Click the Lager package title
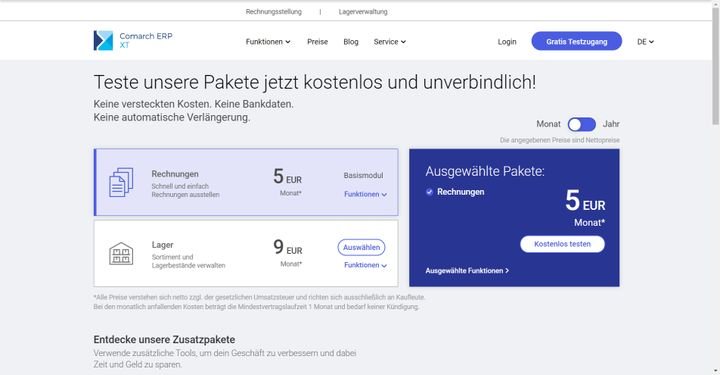 click(163, 245)
